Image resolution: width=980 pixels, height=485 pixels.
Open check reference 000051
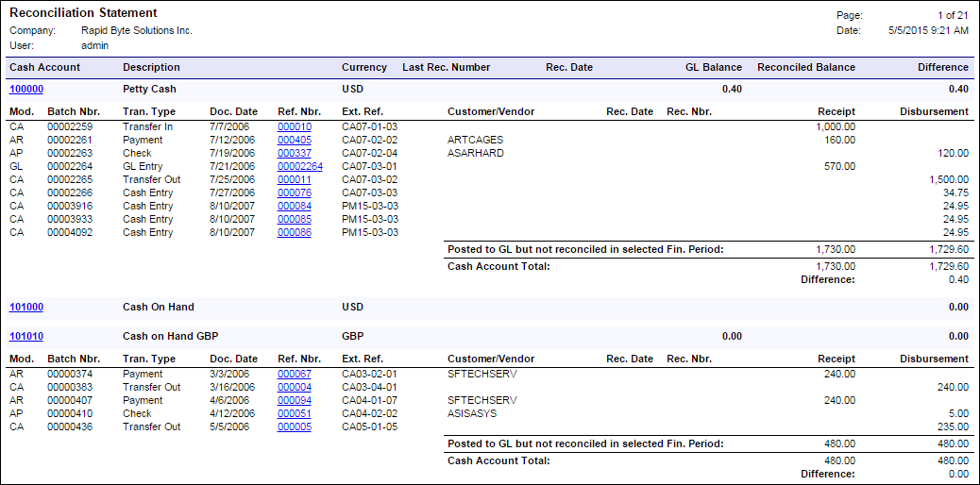point(294,413)
